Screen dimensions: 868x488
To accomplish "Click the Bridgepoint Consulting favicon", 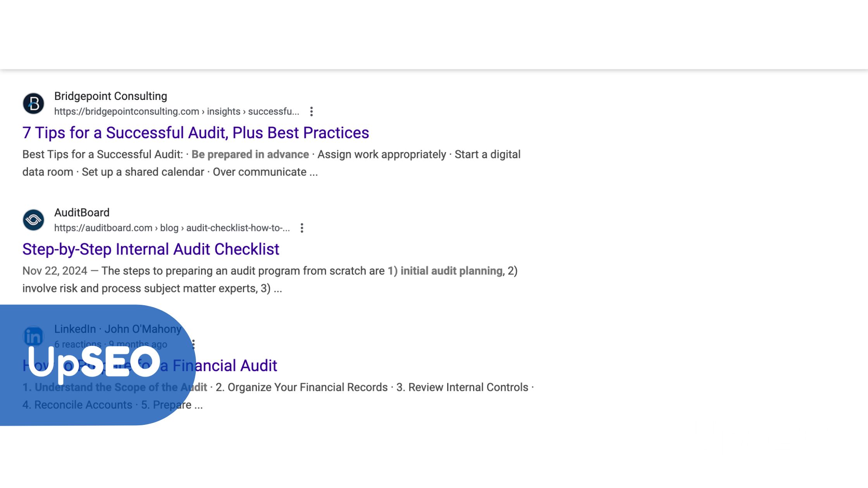I will (33, 103).
